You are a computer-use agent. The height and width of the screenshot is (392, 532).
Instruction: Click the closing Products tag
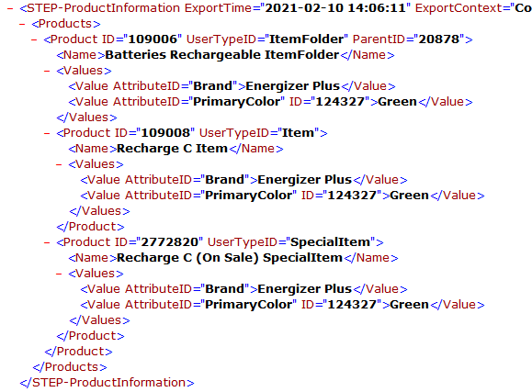pos(70,367)
